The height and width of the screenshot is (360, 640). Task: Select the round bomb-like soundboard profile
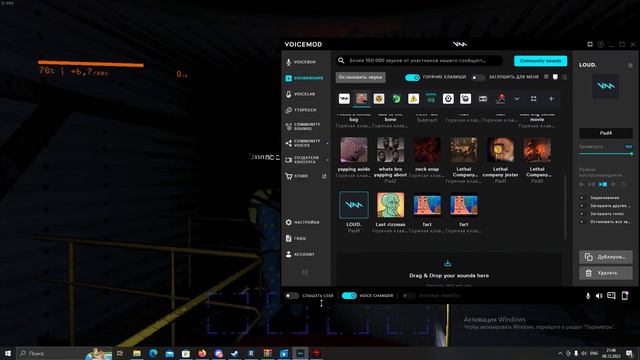pyautogui.click(x=466, y=99)
